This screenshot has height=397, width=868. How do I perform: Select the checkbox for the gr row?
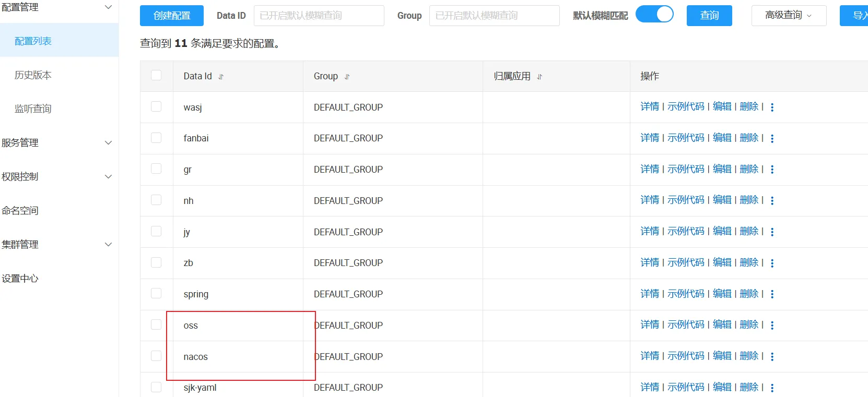pos(156,169)
